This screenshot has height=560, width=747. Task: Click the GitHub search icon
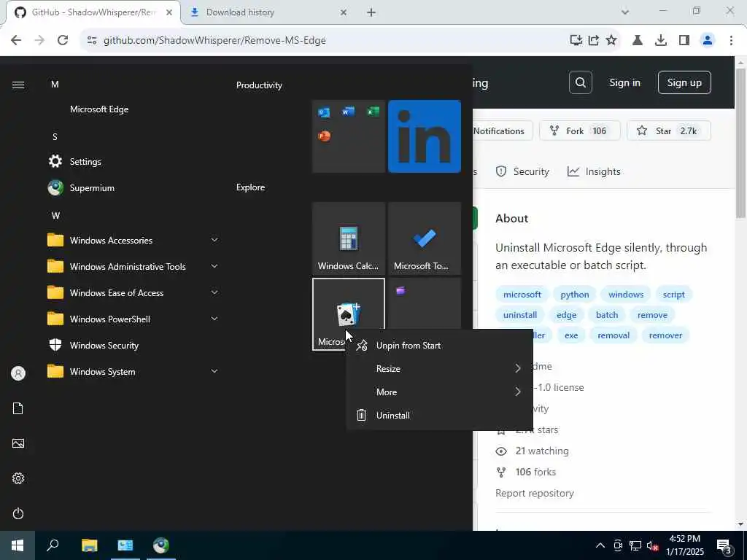580,82
